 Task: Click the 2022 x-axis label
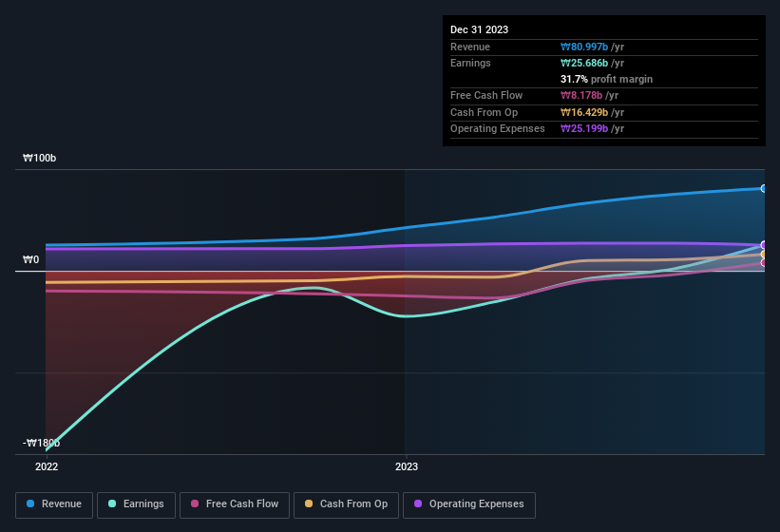[47, 466]
